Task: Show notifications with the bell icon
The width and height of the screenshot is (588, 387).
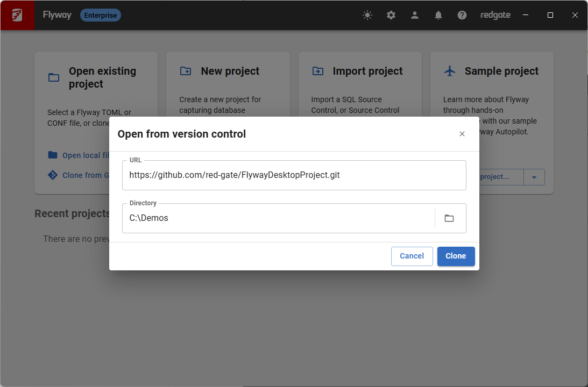Action: 438,15
